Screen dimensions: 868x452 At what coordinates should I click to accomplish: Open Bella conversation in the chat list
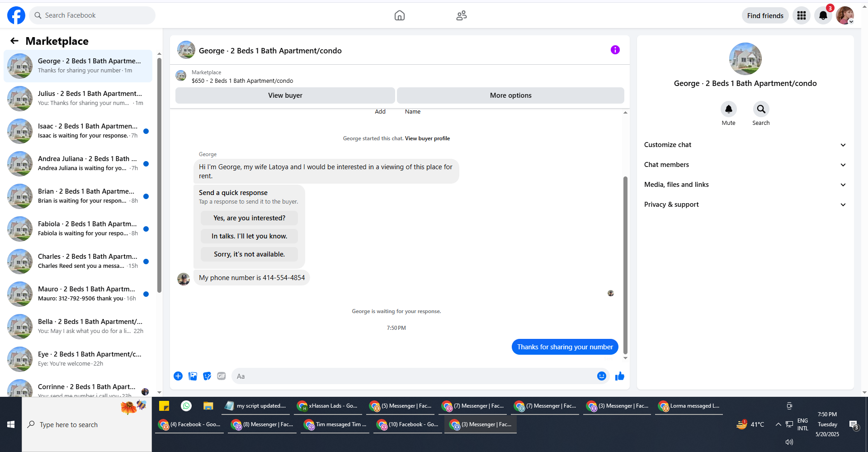78,327
